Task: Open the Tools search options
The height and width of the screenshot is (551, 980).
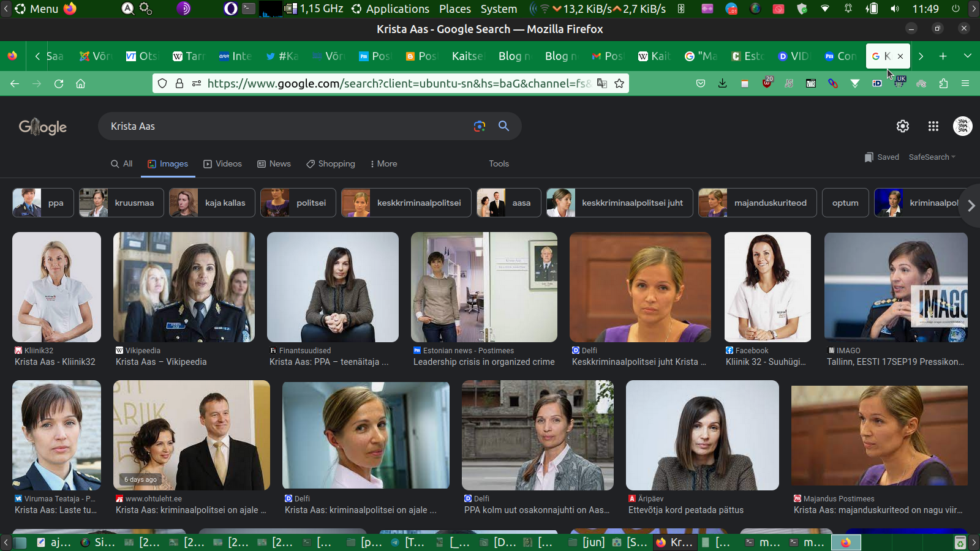Action: pyautogui.click(x=499, y=164)
